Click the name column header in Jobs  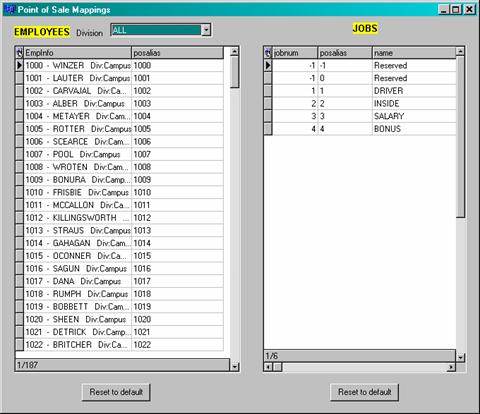[414, 53]
